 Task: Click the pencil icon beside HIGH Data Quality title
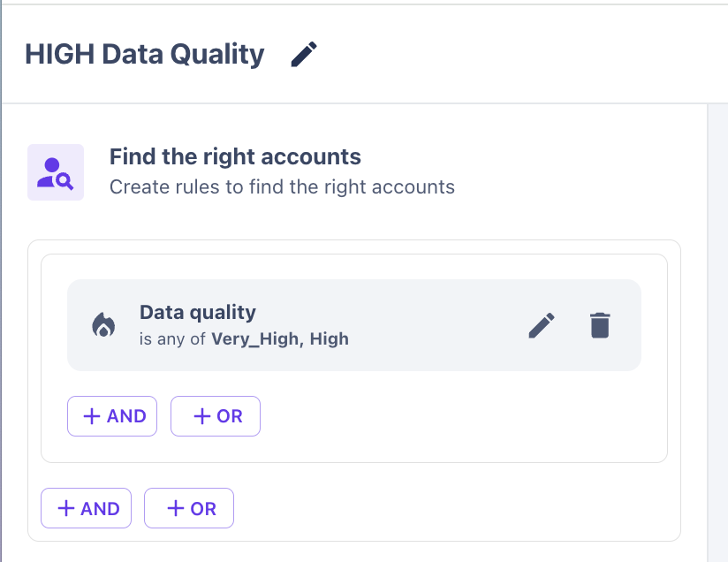[304, 55]
